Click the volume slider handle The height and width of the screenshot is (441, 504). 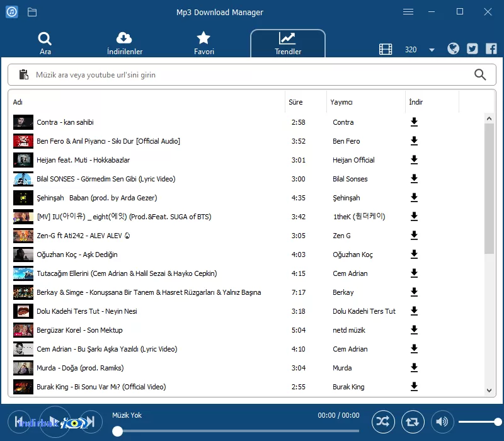(x=498, y=421)
